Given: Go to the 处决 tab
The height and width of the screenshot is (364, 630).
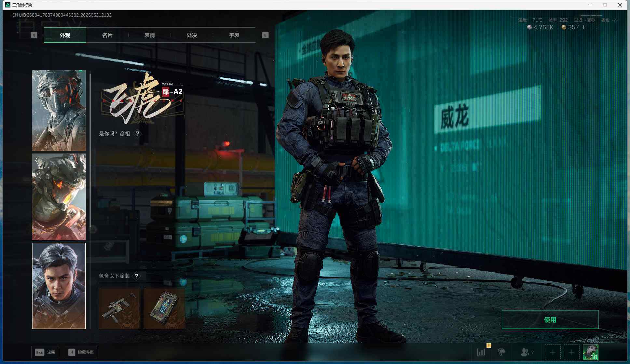Looking at the screenshot, I should (x=192, y=35).
